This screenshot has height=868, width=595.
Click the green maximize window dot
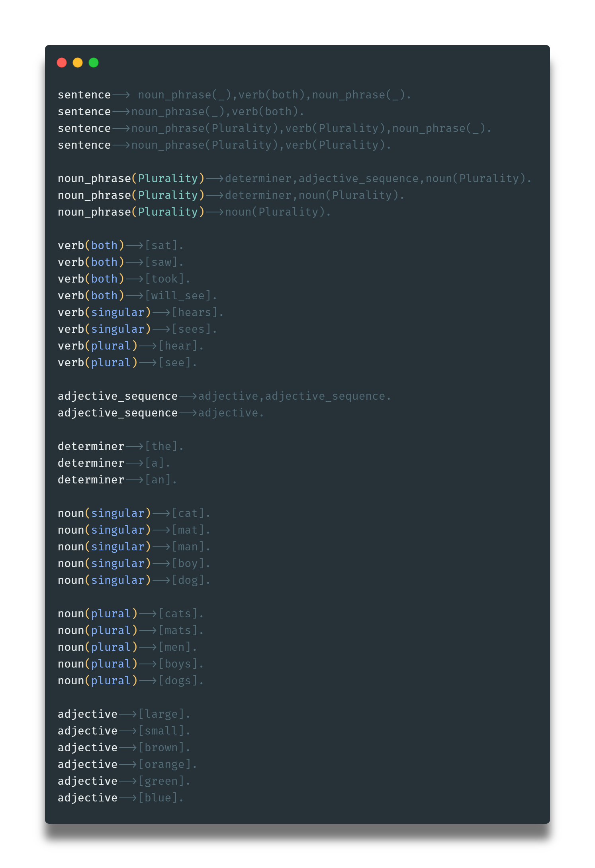(x=94, y=63)
